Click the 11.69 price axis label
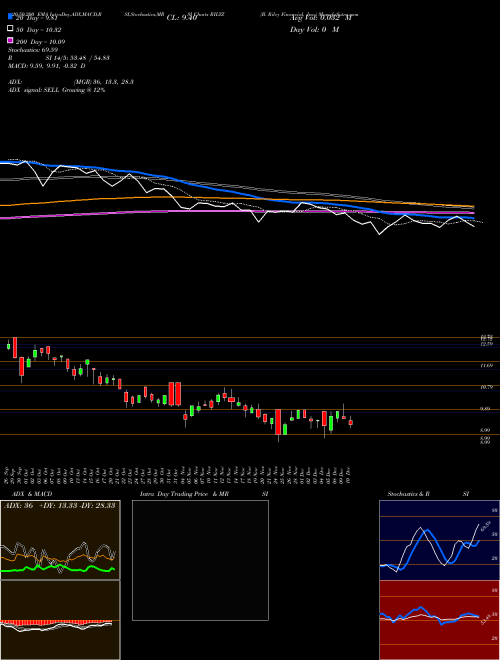The width and height of the screenshot is (500, 660). click(x=487, y=366)
